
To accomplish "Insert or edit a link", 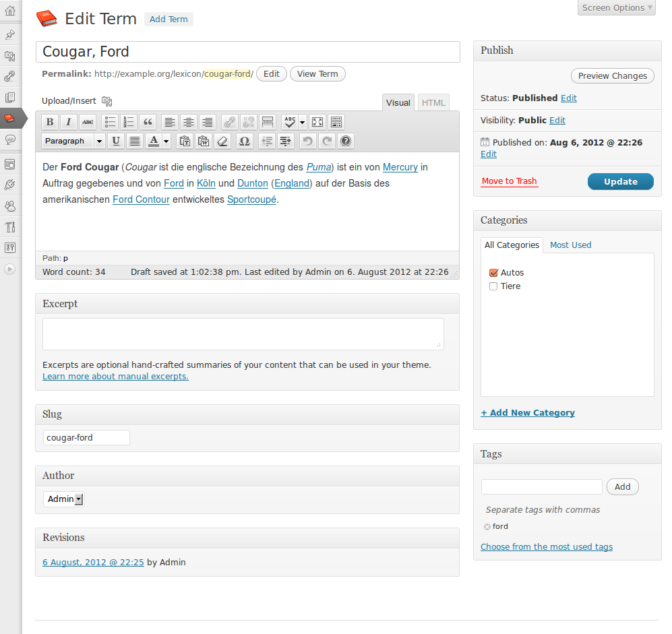I will 230,122.
